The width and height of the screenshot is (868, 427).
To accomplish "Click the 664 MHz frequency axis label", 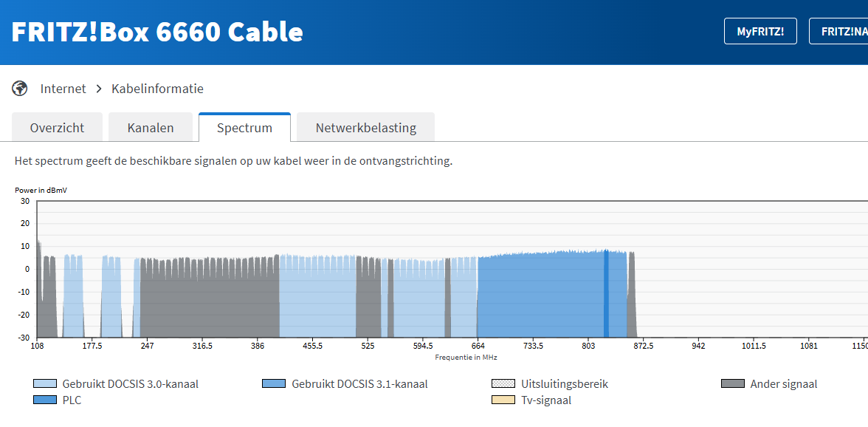I will tap(478, 345).
